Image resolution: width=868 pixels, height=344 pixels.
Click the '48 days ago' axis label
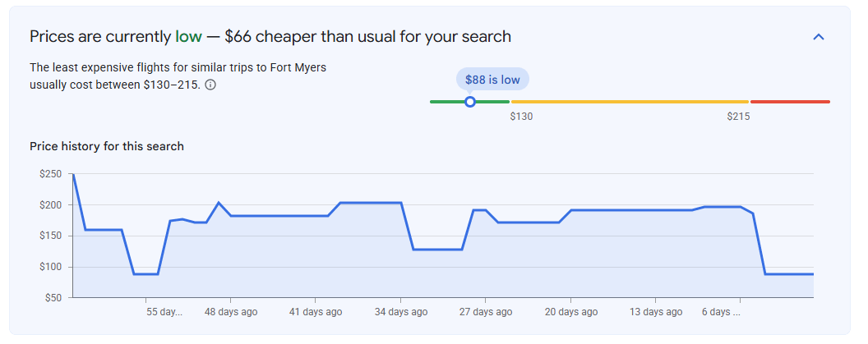(x=231, y=312)
